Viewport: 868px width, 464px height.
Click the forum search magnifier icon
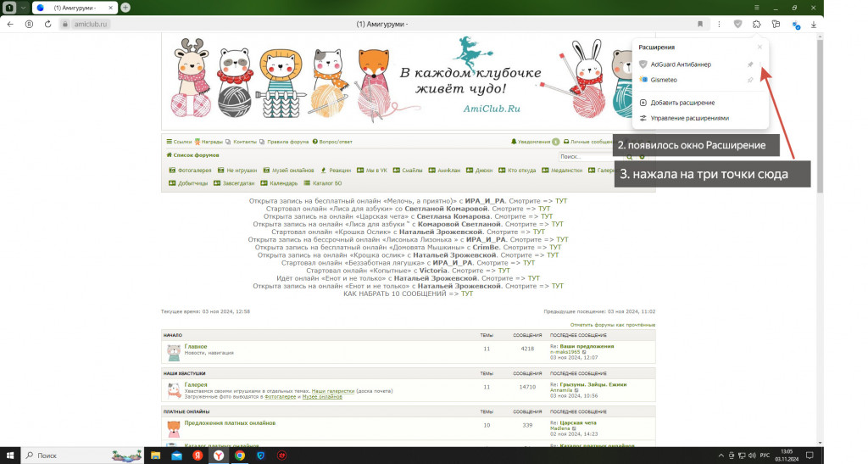pyautogui.click(x=631, y=157)
